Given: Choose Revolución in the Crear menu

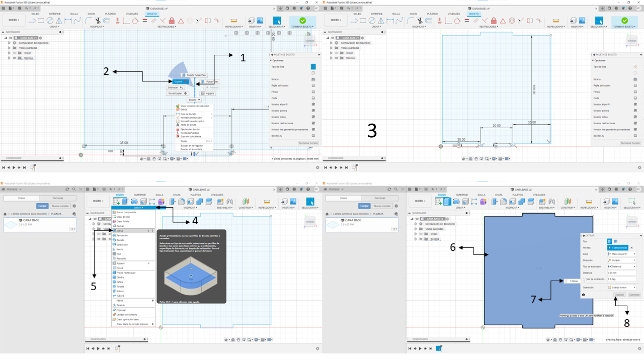Looking at the screenshot, I should click(x=133, y=235).
